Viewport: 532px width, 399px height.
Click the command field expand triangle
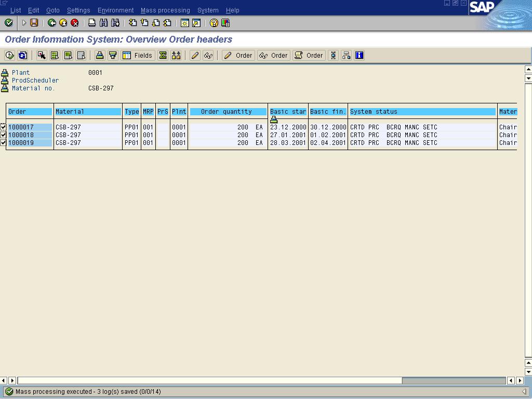[24, 23]
